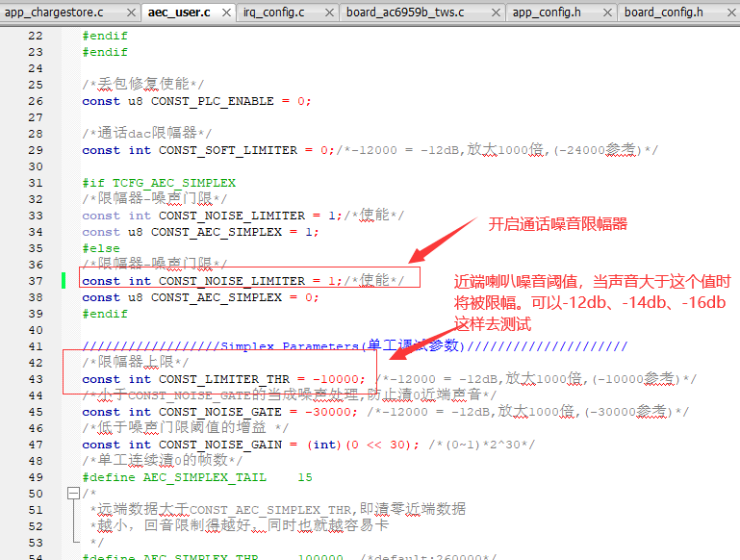This screenshot has width=740, height=560.
Task: Switch to board_ac6959b_tws.c tab
Action: [x=405, y=13]
